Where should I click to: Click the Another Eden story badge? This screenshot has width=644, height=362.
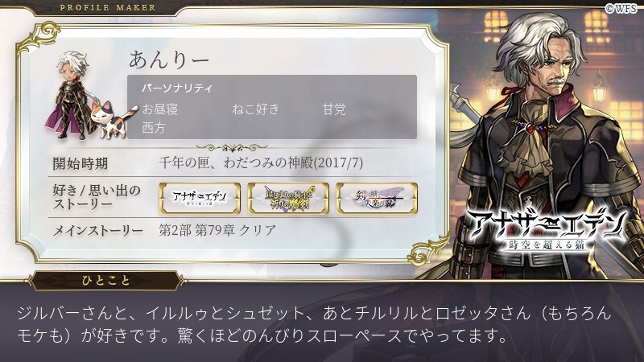(200, 199)
